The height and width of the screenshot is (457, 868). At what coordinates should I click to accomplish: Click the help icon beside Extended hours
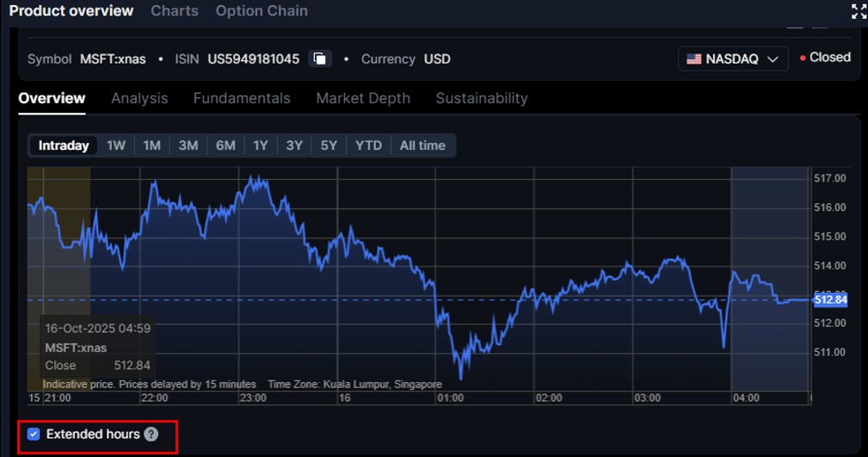click(151, 435)
